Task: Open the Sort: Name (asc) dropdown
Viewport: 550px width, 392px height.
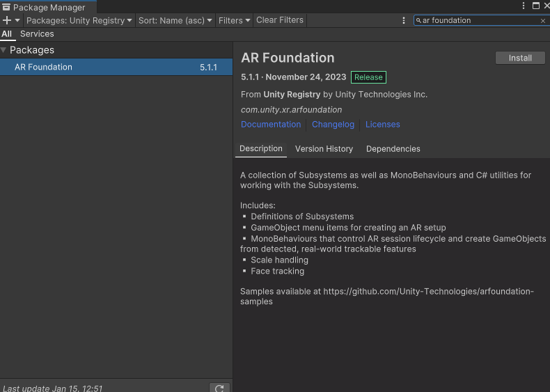Action: pyautogui.click(x=175, y=20)
